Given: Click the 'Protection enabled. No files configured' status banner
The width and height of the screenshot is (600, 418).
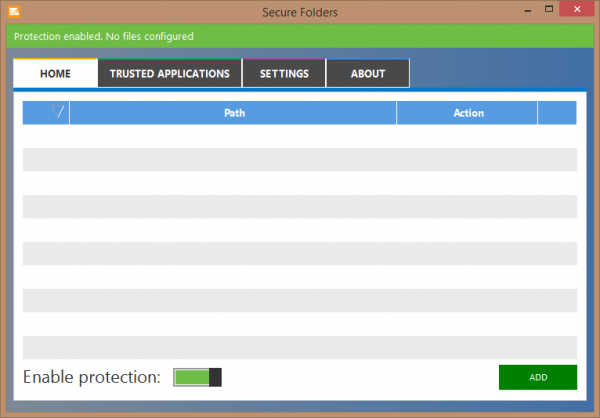Looking at the screenshot, I should pos(300,36).
